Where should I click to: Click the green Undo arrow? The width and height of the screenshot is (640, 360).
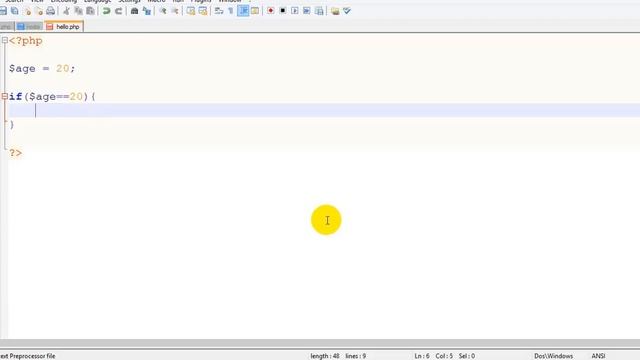click(x=106, y=11)
